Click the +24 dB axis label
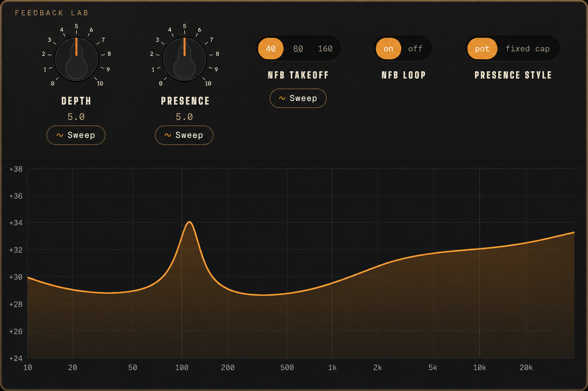The image size is (588, 391). point(16,359)
